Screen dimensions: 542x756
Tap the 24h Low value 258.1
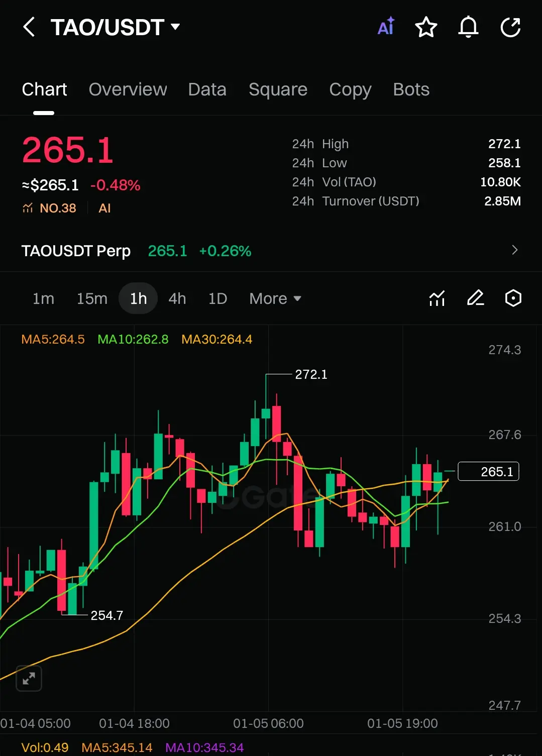pos(504,163)
